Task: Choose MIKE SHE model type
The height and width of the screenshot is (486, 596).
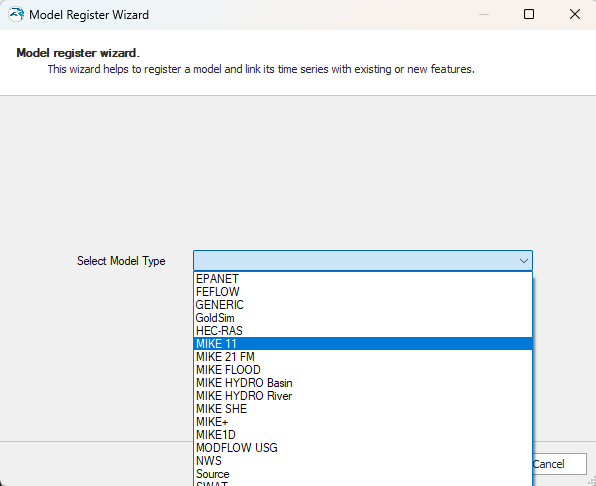Action: tap(363, 409)
